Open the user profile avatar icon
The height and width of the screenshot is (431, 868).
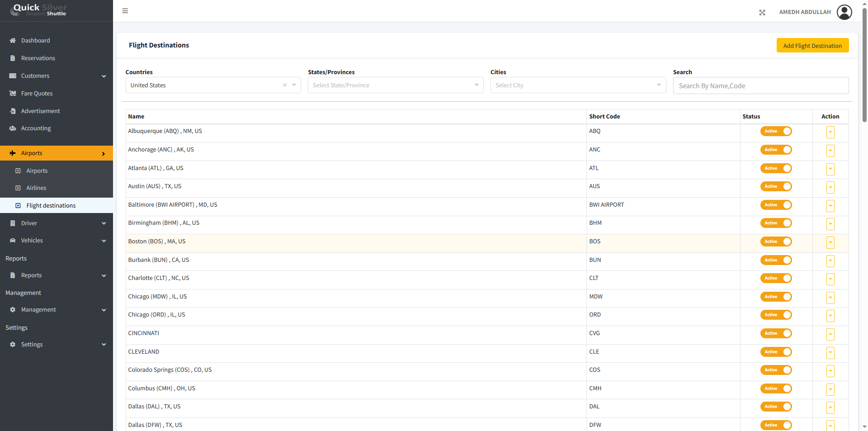pos(844,12)
